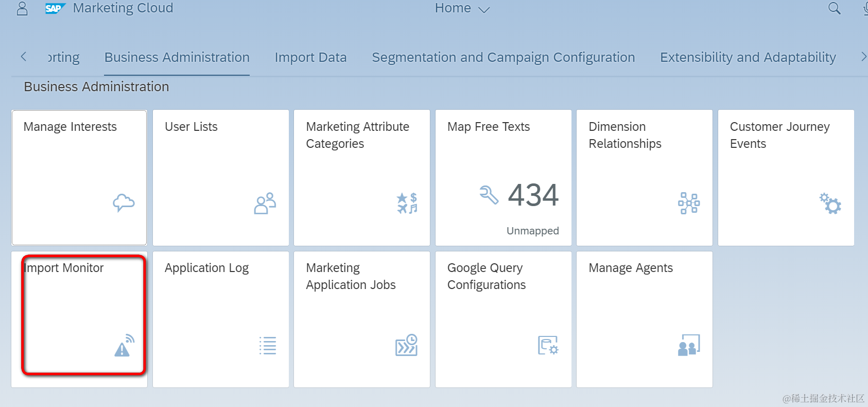Click the Import Monitor alert icon

(x=124, y=346)
